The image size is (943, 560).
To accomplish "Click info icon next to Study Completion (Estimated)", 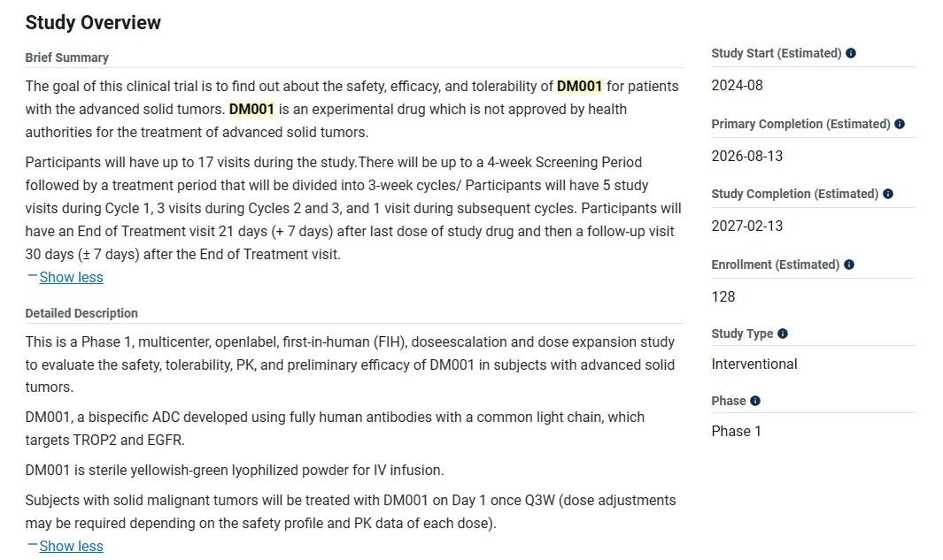I will tap(888, 194).
